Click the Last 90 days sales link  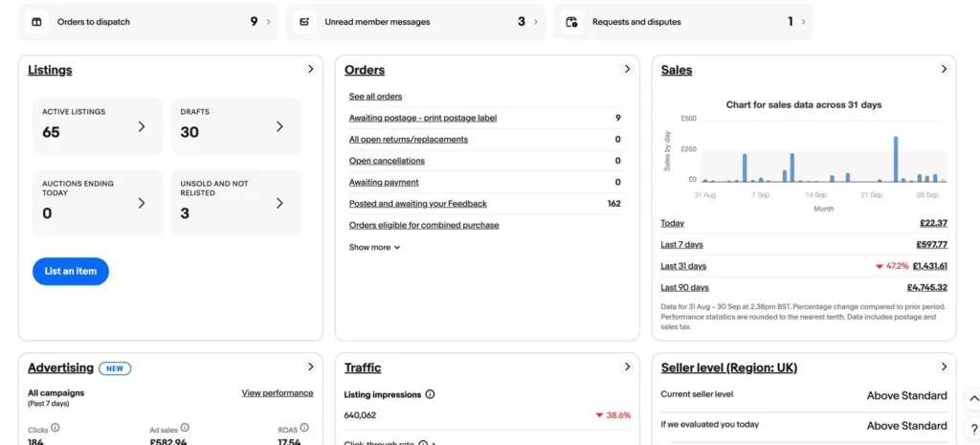(684, 287)
